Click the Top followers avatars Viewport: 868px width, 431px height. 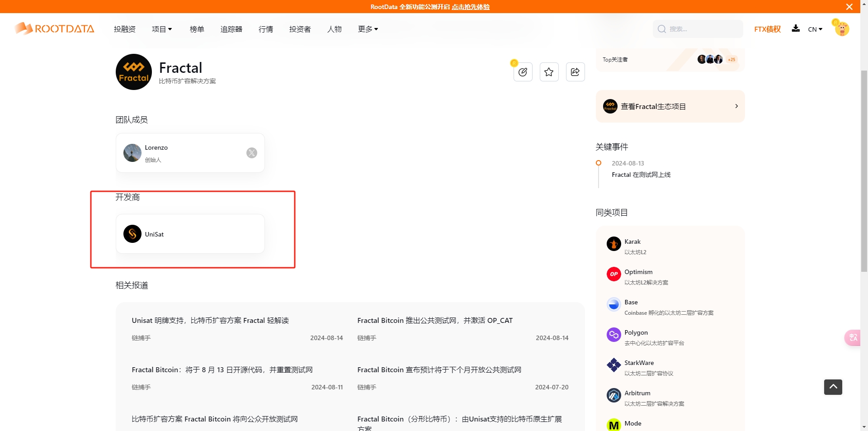click(x=710, y=59)
